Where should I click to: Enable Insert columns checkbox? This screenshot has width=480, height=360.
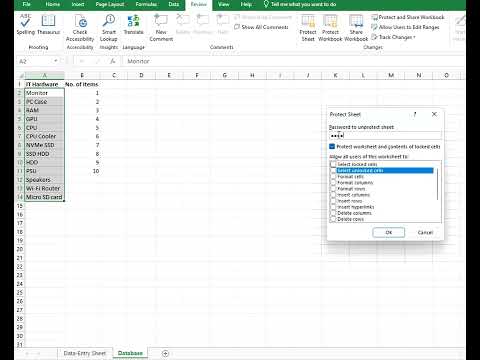point(333,195)
